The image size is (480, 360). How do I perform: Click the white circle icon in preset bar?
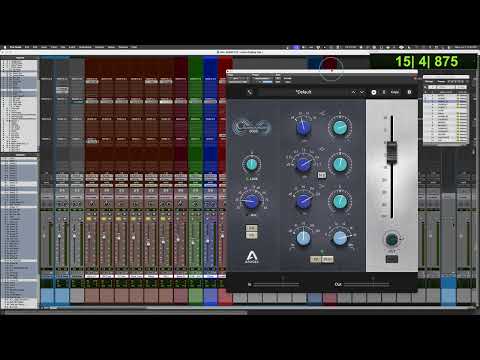374,92
